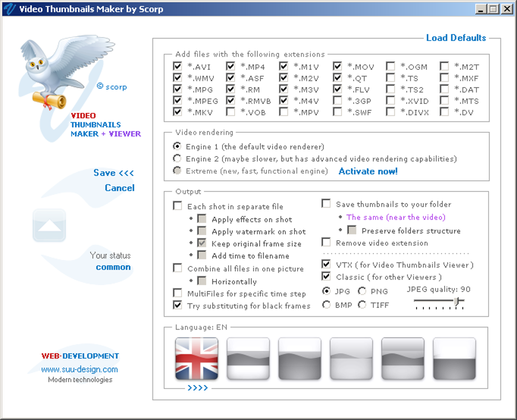Uncheck the *.MKV extension
Screen dimensions: 517x420
click(177, 112)
